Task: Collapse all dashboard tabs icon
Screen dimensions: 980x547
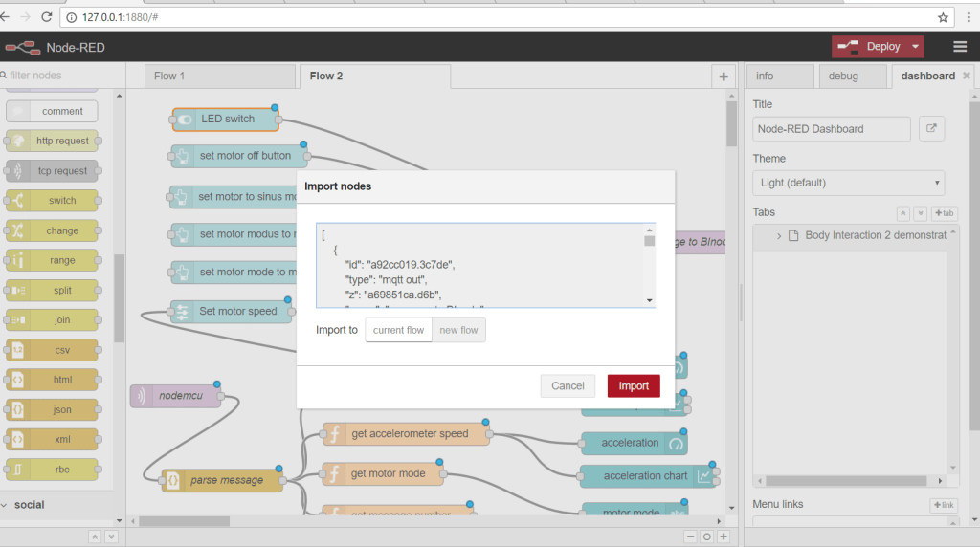Action: click(x=902, y=213)
